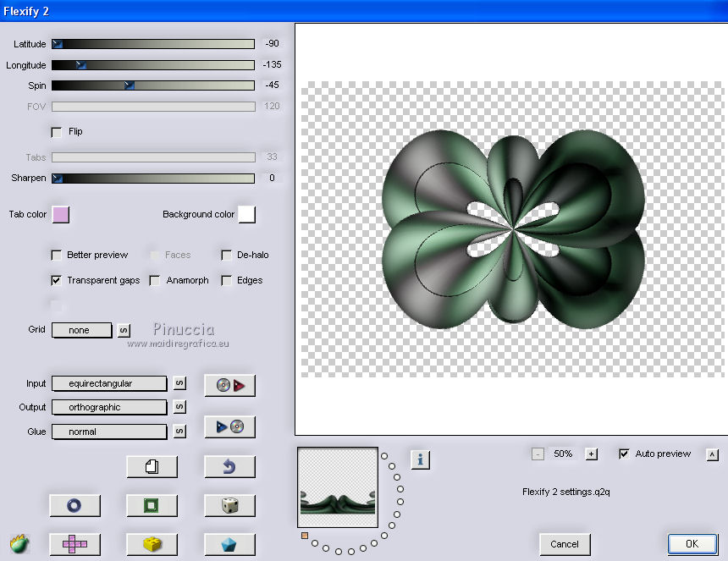The width and height of the screenshot is (728, 561).
Task: Click the large flower preview image
Action: click(513, 229)
